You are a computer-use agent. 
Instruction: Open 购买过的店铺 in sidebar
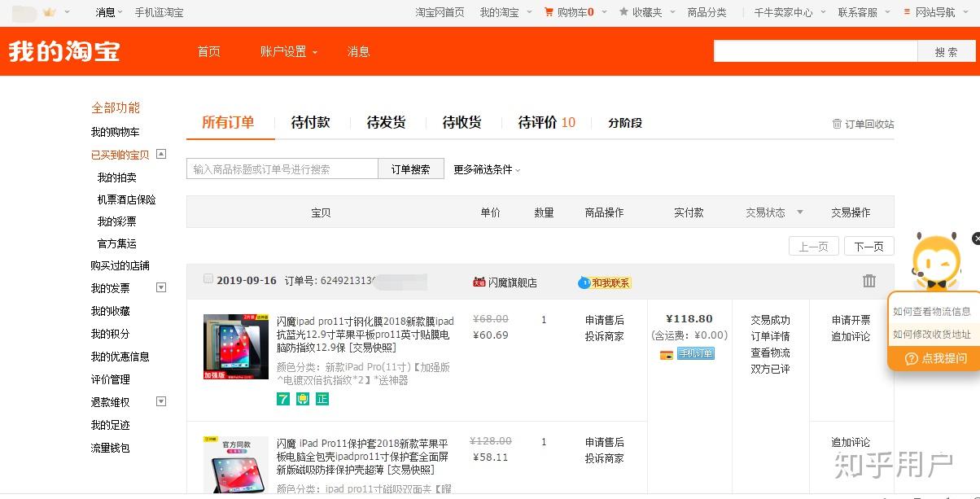[120, 265]
